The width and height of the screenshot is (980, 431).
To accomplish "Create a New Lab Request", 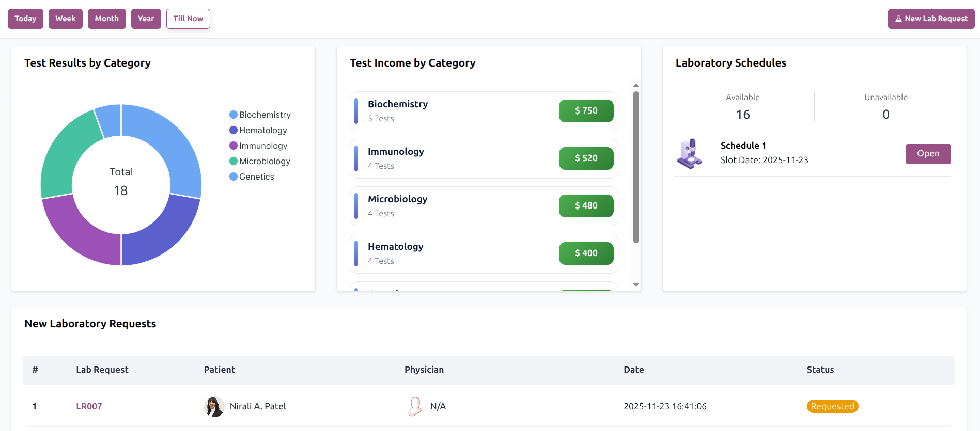I will (931, 19).
